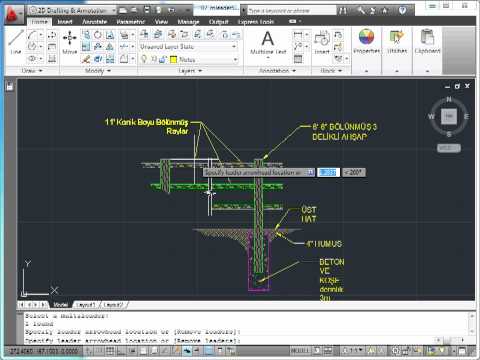The width and height of the screenshot is (480, 360).
Task: Expand the Annotation panel label
Action: coord(277,71)
